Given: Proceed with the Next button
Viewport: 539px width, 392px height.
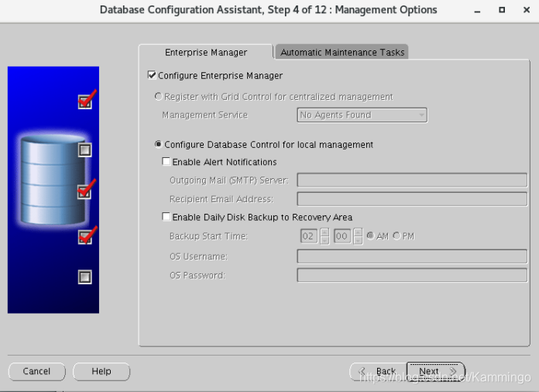Looking at the screenshot, I should (436, 371).
